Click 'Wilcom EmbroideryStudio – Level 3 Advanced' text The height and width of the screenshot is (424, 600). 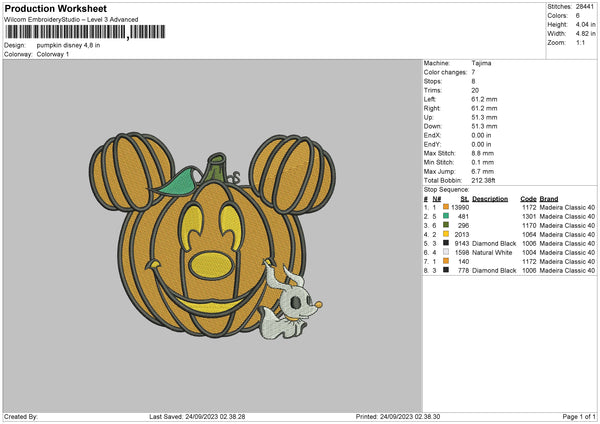click(x=71, y=19)
